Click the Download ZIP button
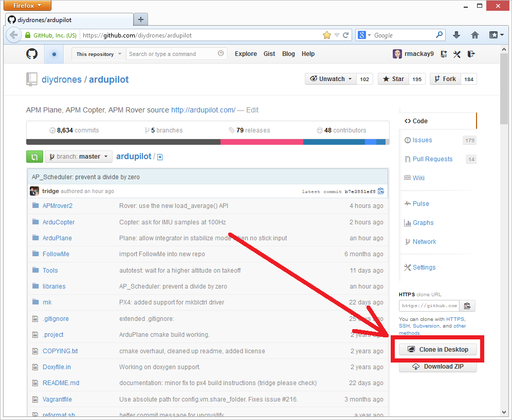This screenshot has width=512, height=420. 438,367
